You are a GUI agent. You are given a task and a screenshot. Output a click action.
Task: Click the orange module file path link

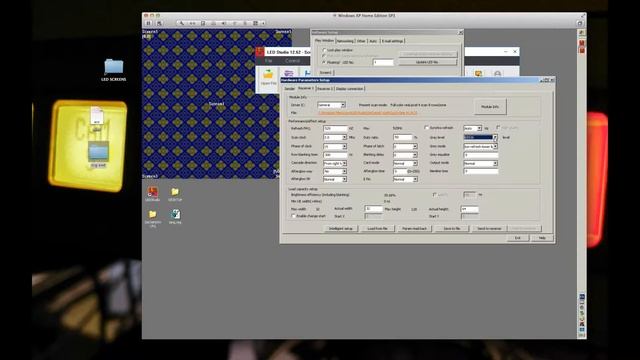tap(368, 113)
